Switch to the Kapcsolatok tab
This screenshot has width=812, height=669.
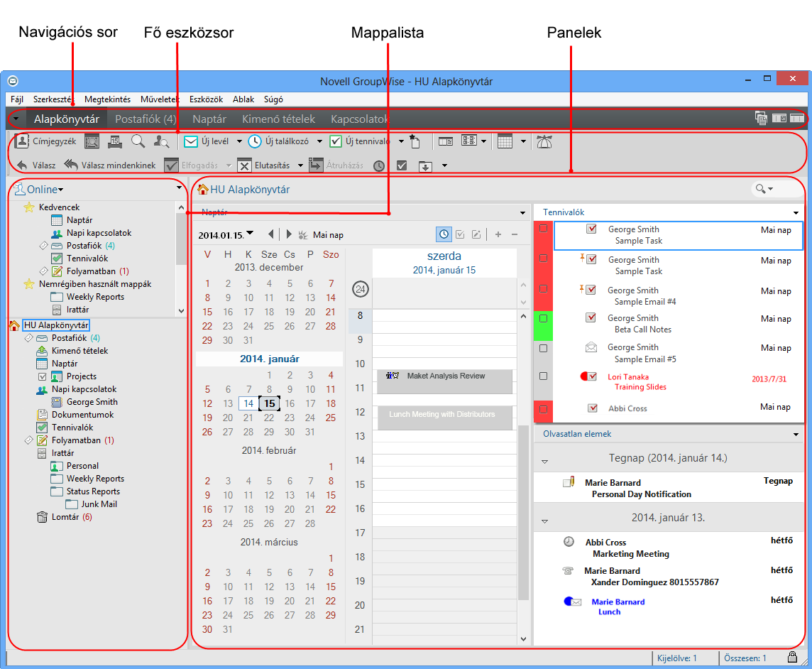tap(359, 119)
